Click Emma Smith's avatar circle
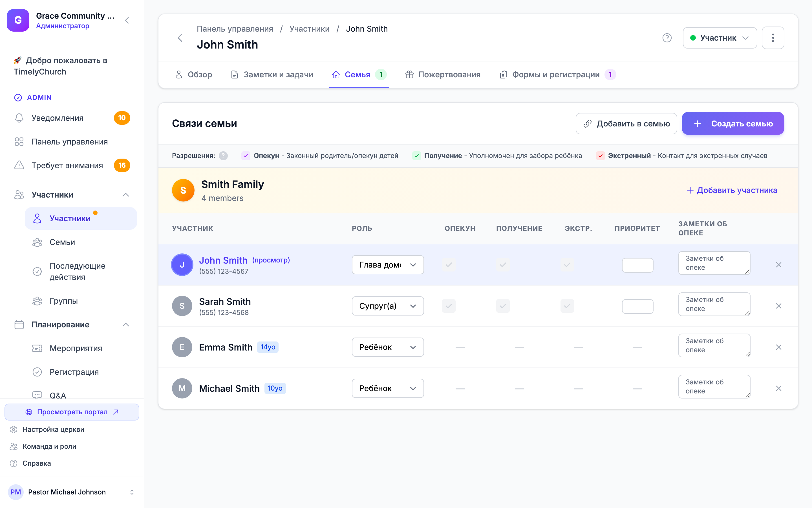The height and width of the screenshot is (508, 812). (x=182, y=347)
